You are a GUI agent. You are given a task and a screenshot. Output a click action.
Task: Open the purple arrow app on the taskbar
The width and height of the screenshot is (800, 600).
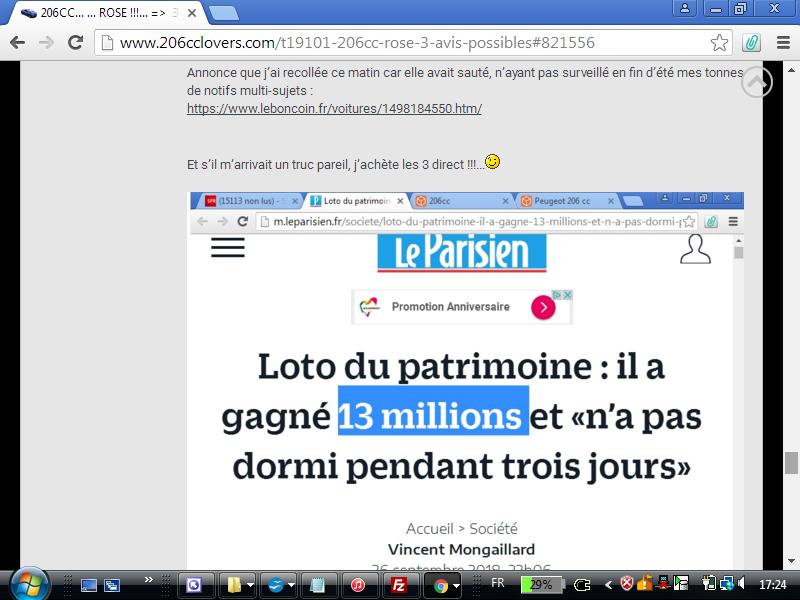pyautogui.click(x=194, y=585)
